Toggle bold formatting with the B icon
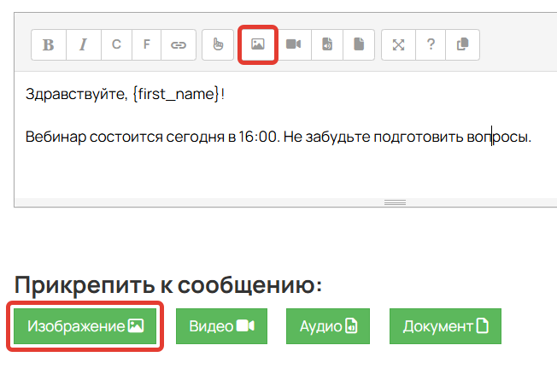The height and width of the screenshot is (392, 557). tap(49, 44)
